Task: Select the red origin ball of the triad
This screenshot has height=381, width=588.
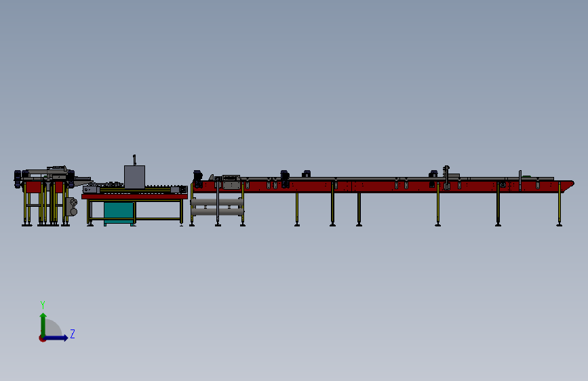Action: [42, 338]
